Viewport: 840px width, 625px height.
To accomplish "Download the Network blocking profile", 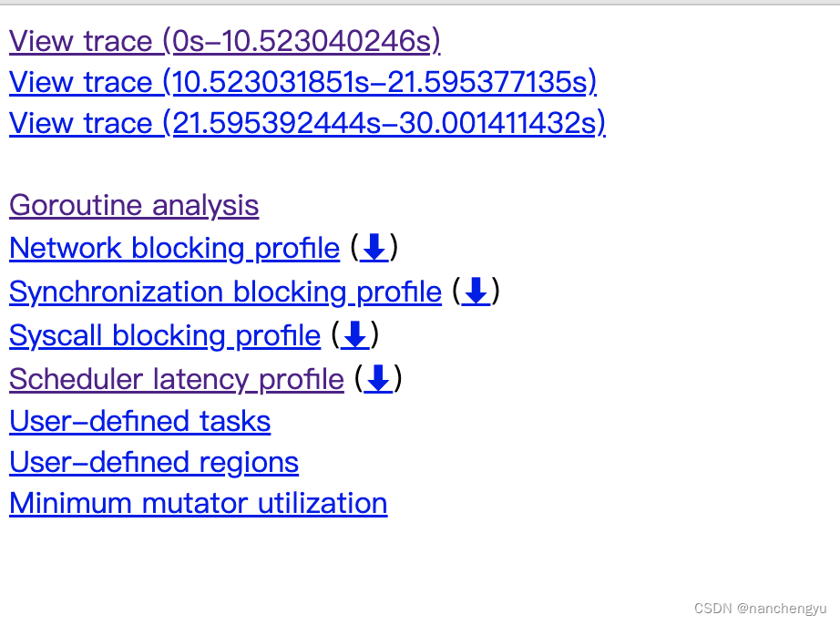I will [x=374, y=248].
